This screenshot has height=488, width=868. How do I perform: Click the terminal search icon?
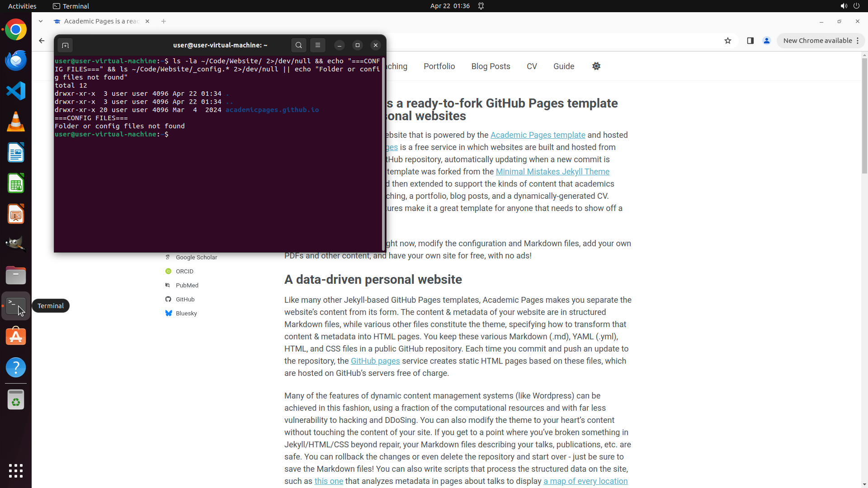(x=298, y=45)
